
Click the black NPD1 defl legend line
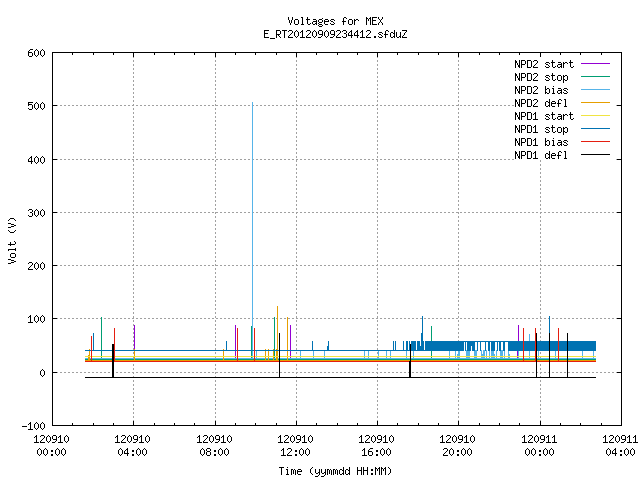coord(595,155)
